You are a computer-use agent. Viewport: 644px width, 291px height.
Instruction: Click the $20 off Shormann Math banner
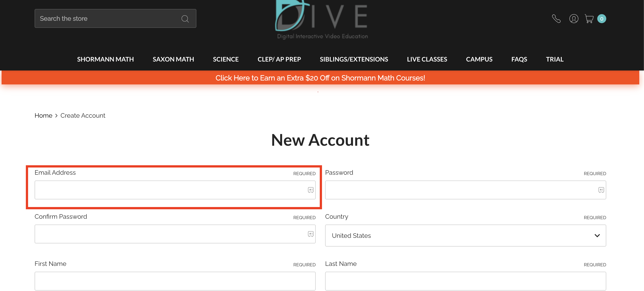320,78
